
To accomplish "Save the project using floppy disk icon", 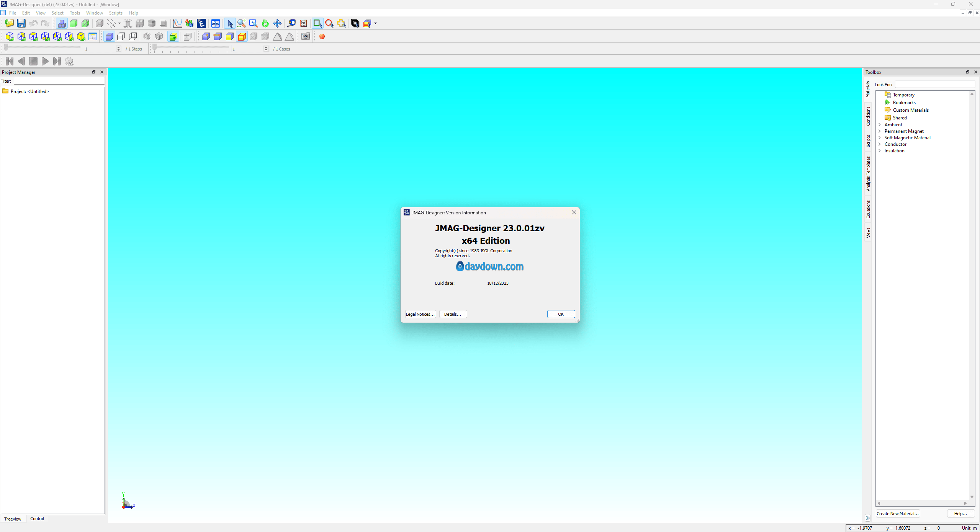I will [21, 23].
